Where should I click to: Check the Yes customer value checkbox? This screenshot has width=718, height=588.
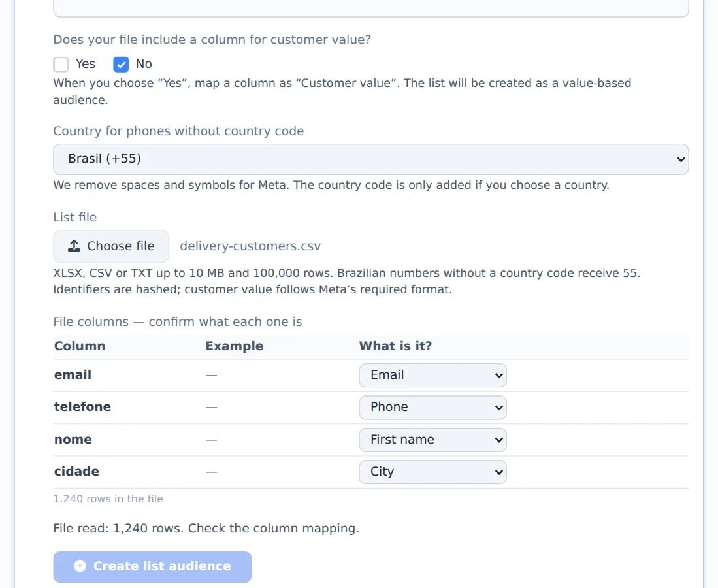coord(61,64)
